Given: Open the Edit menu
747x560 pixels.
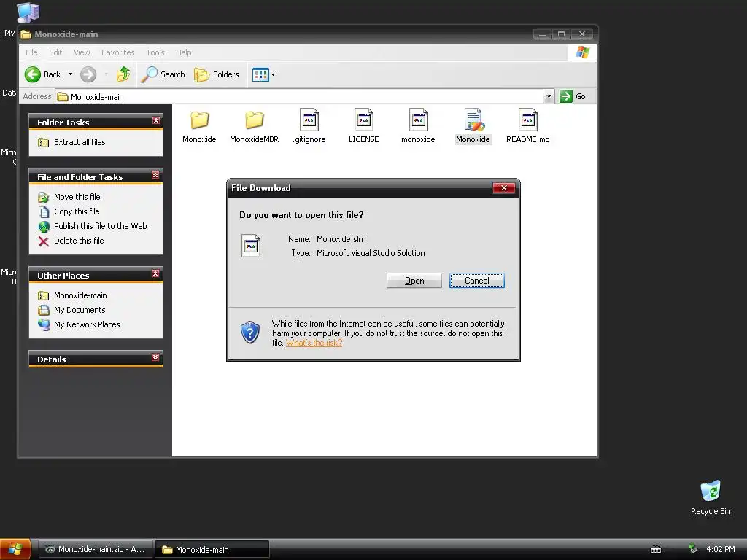Looking at the screenshot, I should coord(55,52).
